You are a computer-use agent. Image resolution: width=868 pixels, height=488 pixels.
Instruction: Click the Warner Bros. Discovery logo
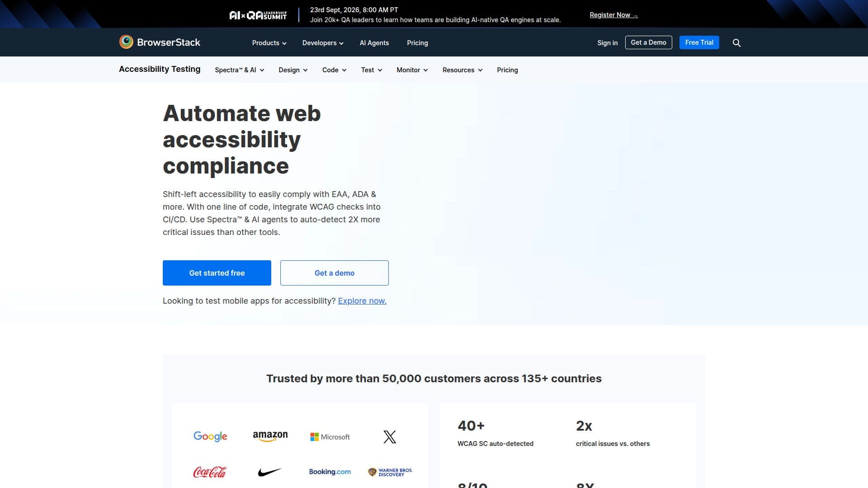click(390, 472)
